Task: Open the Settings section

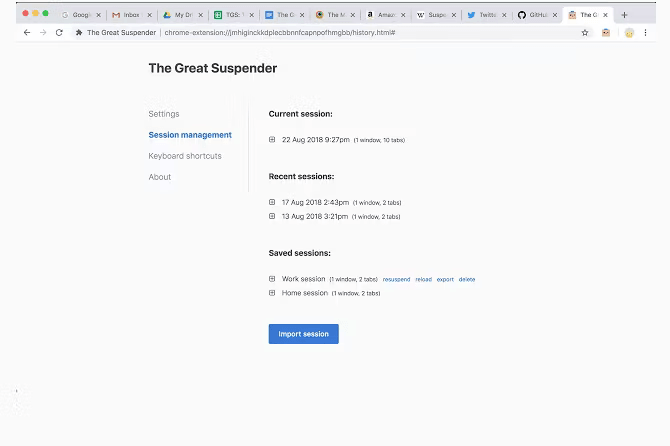Action: pos(164,114)
